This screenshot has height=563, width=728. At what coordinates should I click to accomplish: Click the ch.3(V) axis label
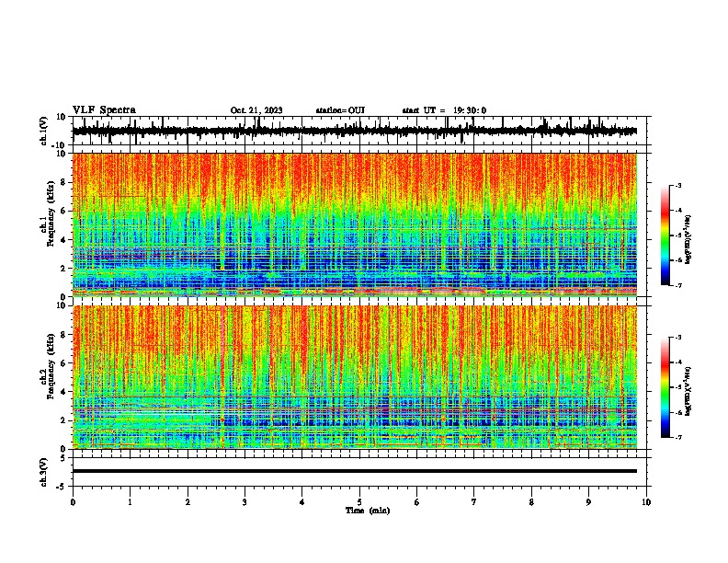tap(44, 472)
